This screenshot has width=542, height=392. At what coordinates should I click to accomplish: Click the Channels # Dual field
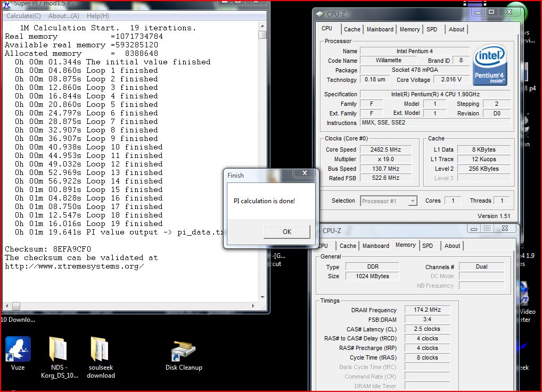[481, 266]
